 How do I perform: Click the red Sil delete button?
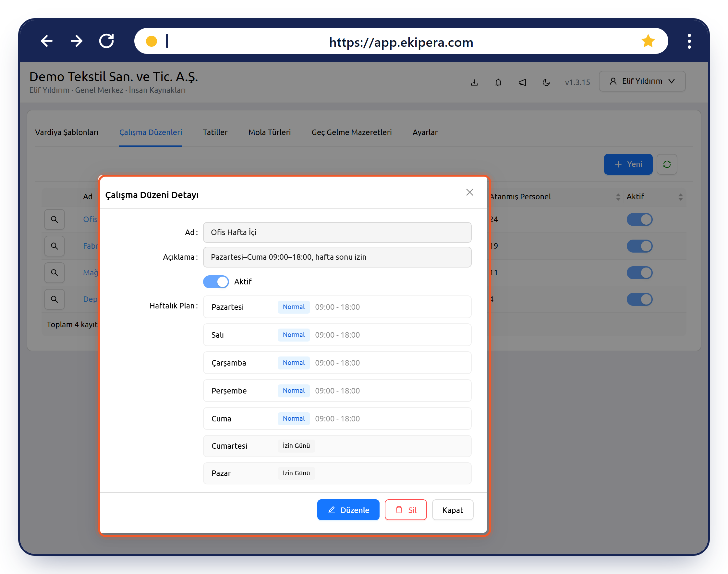pos(405,510)
